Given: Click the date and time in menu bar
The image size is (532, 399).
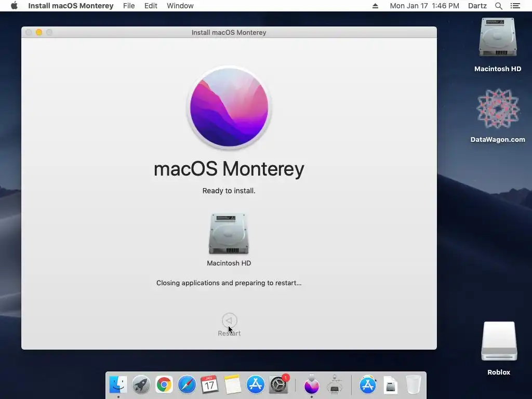Looking at the screenshot, I should 424,6.
